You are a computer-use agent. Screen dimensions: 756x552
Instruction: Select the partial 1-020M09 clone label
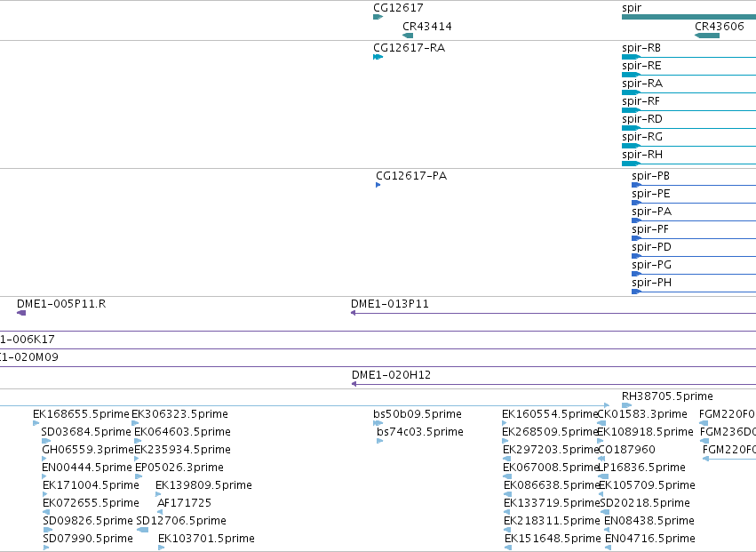pyautogui.click(x=29, y=357)
